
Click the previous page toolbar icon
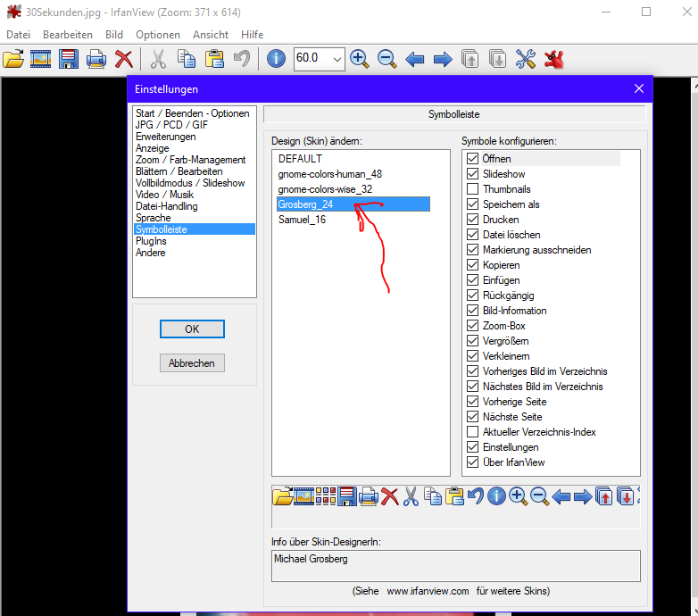tap(470, 59)
